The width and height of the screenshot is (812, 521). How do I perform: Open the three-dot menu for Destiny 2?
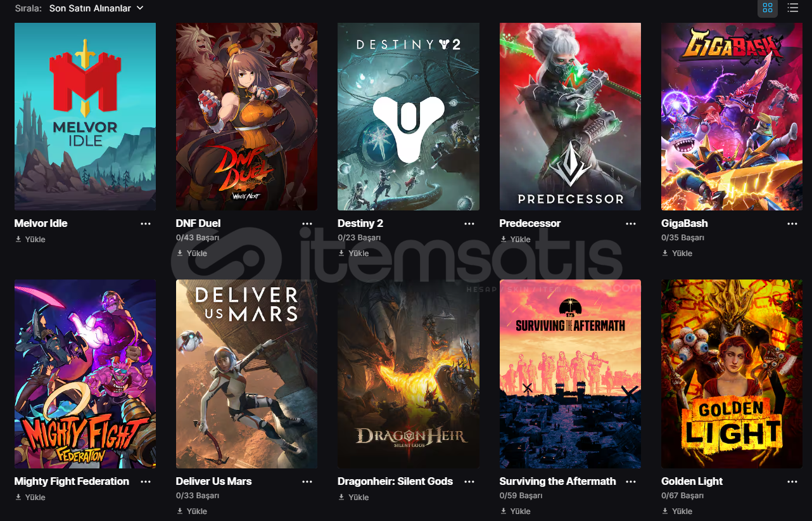[x=469, y=224]
